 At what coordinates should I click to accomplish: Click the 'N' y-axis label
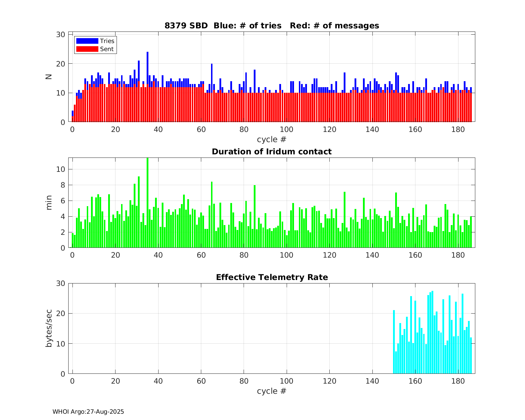coord(49,77)
